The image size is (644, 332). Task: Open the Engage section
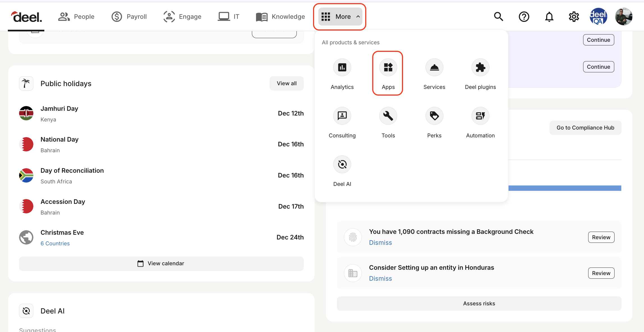[182, 17]
